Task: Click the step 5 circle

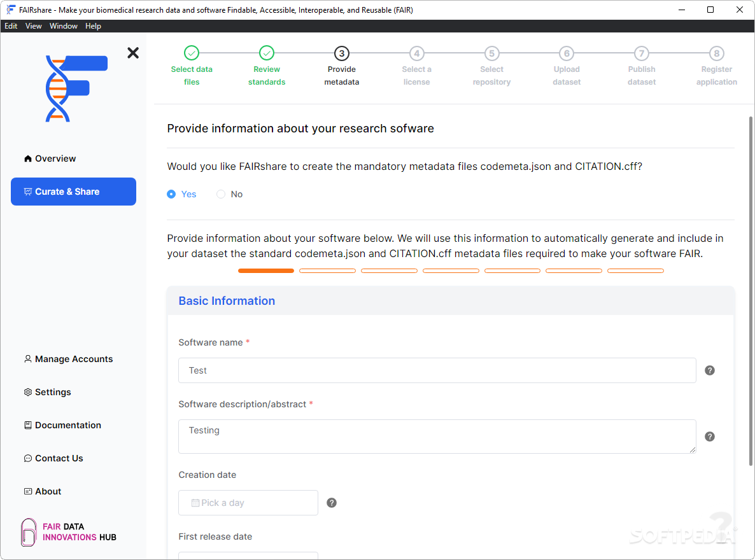Action: tap(491, 53)
